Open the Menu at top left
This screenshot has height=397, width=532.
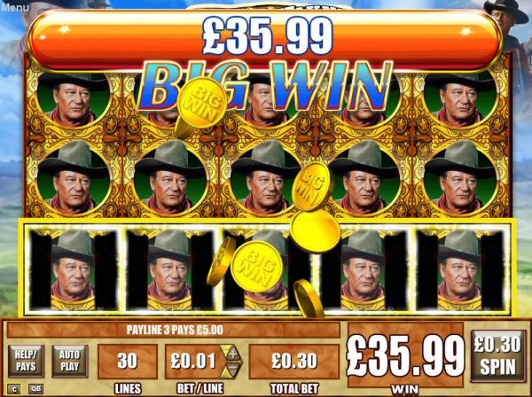15,7
